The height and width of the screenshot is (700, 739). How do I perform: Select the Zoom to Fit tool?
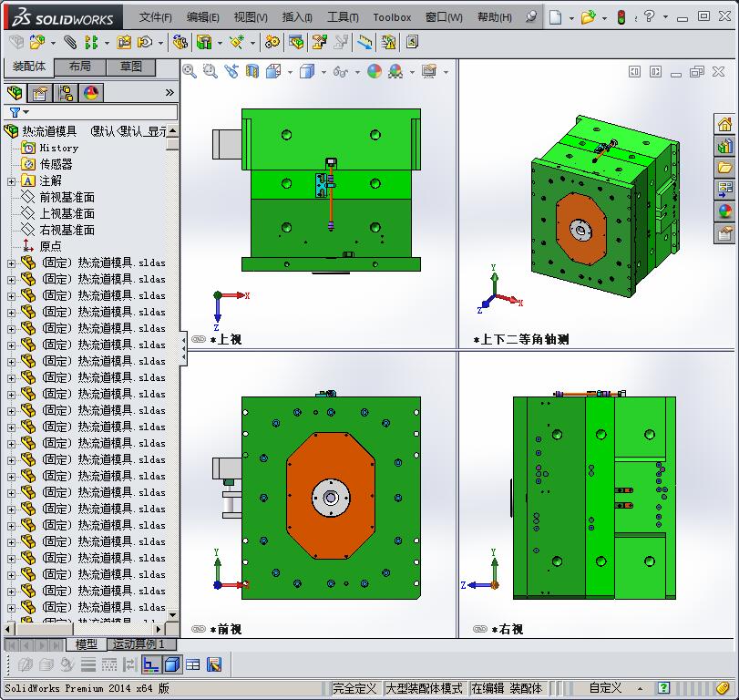click(190, 71)
